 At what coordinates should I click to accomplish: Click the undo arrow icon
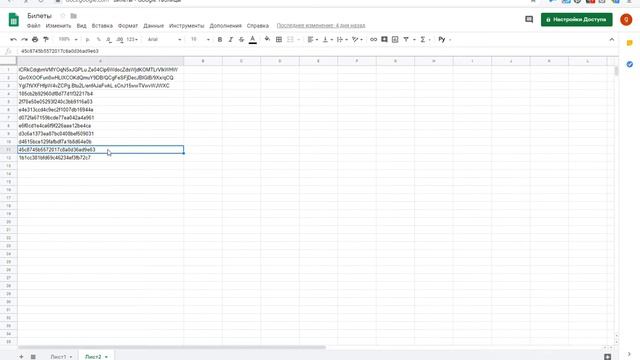(x=13, y=40)
